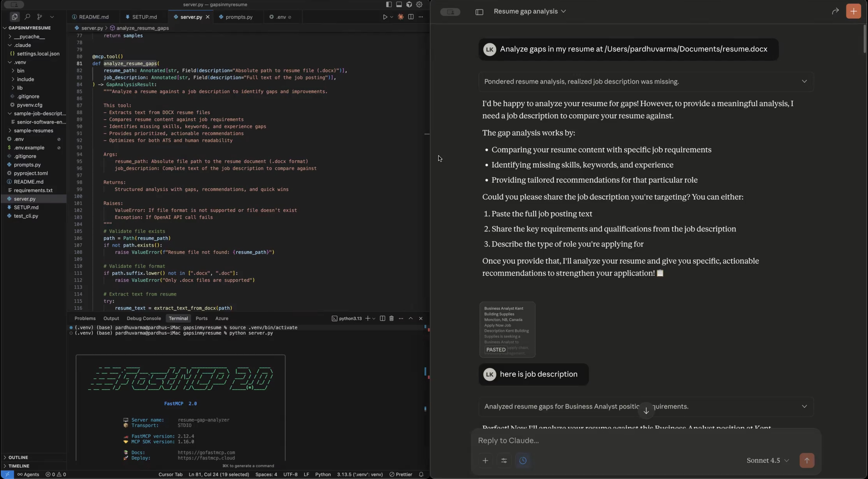Image resolution: width=868 pixels, height=479 pixels.
Task: Kill terminal with the trash icon
Action: [x=391, y=318]
